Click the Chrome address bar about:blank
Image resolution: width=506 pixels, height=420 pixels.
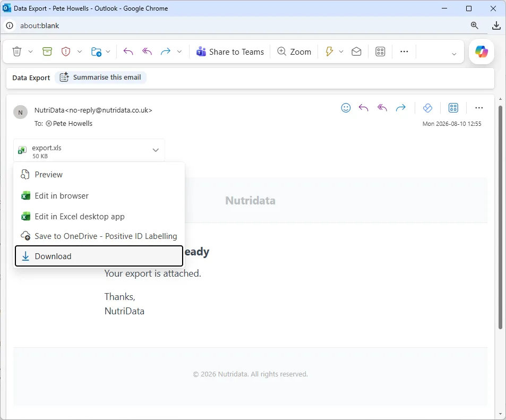coord(40,26)
